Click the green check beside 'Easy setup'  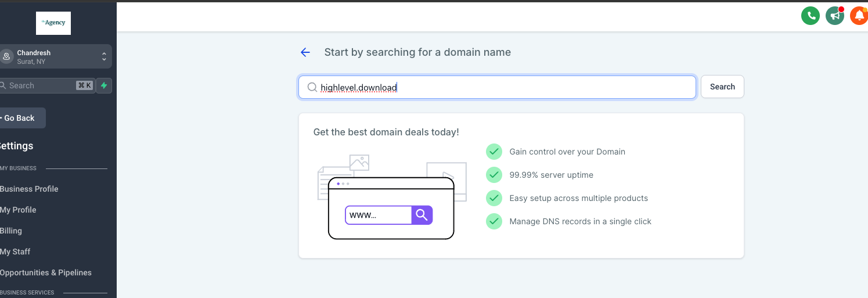[x=494, y=198]
